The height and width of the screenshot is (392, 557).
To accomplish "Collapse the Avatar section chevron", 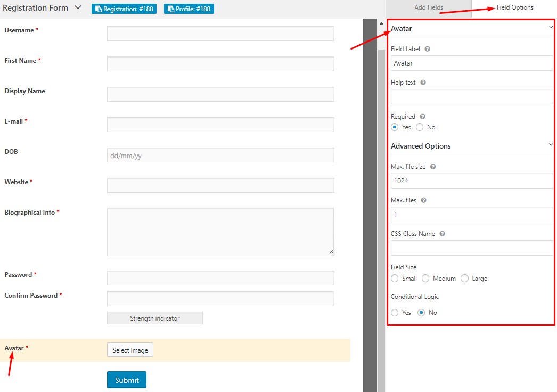I will tap(551, 27).
